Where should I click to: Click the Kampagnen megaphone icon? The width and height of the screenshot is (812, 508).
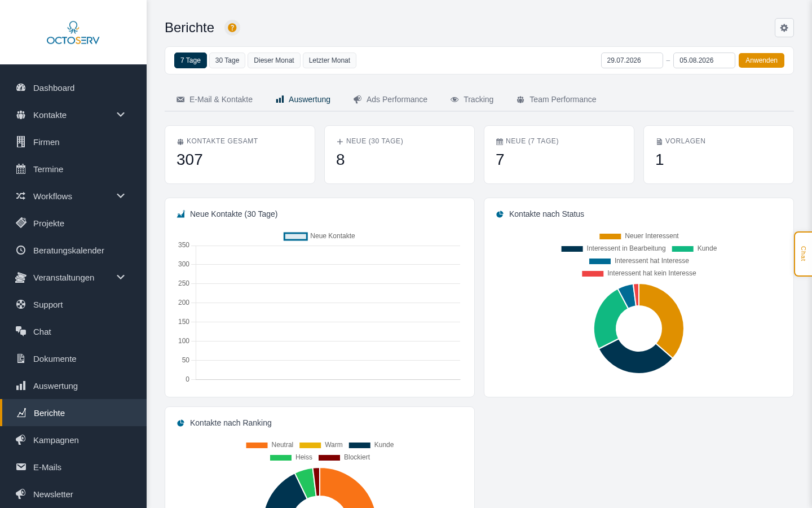(21, 440)
